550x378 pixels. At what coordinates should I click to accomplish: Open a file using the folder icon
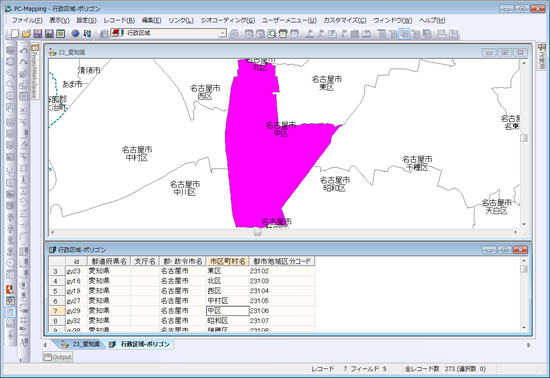(26, 33)
